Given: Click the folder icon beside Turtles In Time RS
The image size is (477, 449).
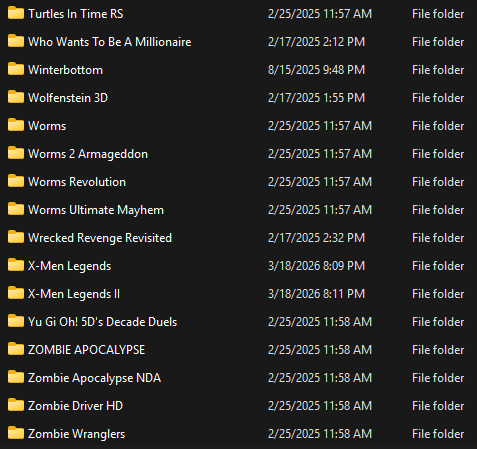Looking at the screenshot, I should click(16, 13).
